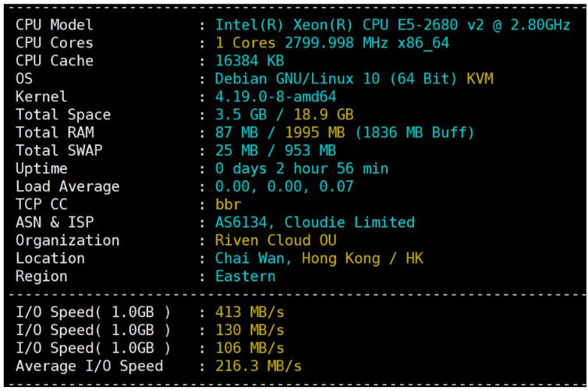
Task: Click the Debian GNU/Linux 10 OS text
Action: (x=337, y=79)
